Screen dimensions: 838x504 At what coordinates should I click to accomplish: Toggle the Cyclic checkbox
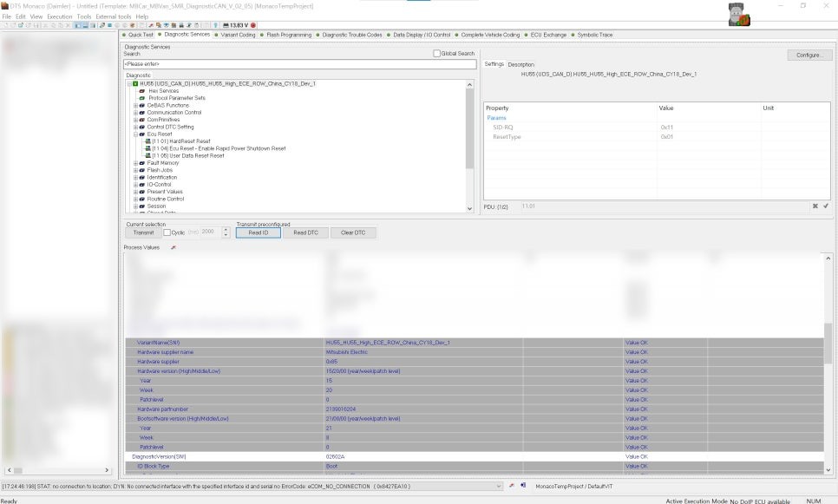pyautogui.click(x=167, y=232)
